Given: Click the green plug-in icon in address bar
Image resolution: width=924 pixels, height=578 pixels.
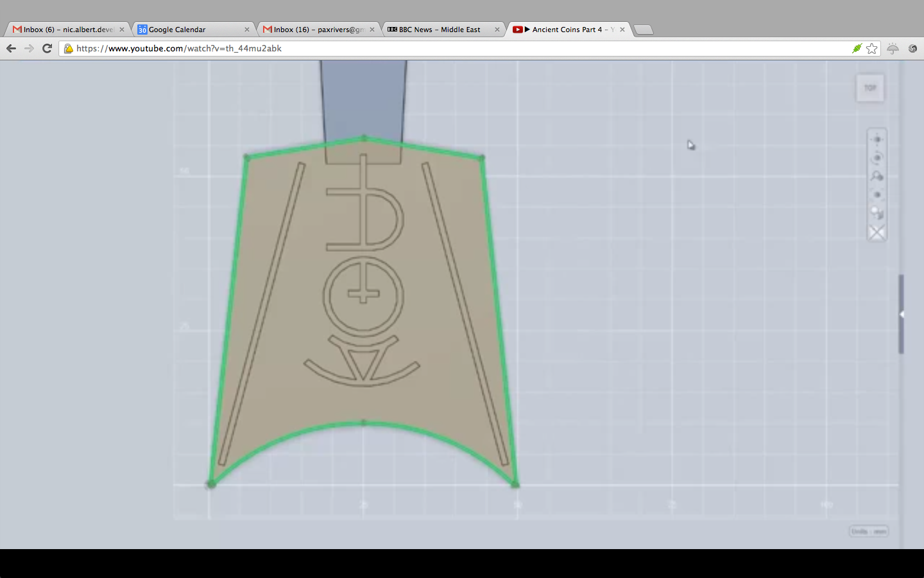Looking at the screenshot, I should point(857,48).
